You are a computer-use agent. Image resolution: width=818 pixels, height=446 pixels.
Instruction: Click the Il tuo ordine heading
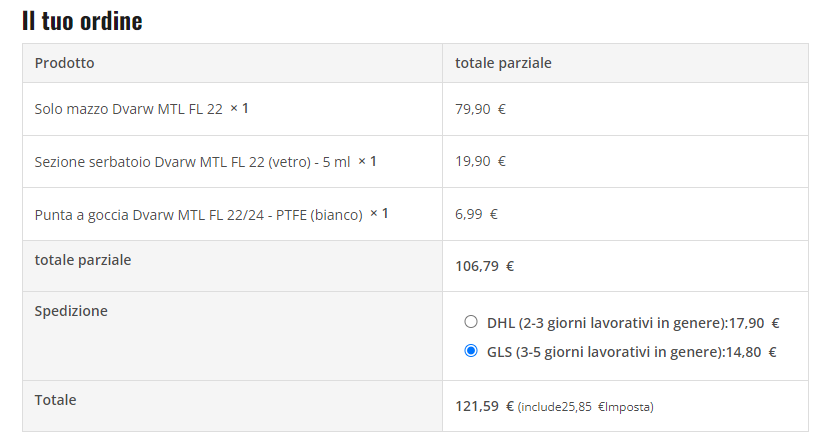click(x=82, y=21)
